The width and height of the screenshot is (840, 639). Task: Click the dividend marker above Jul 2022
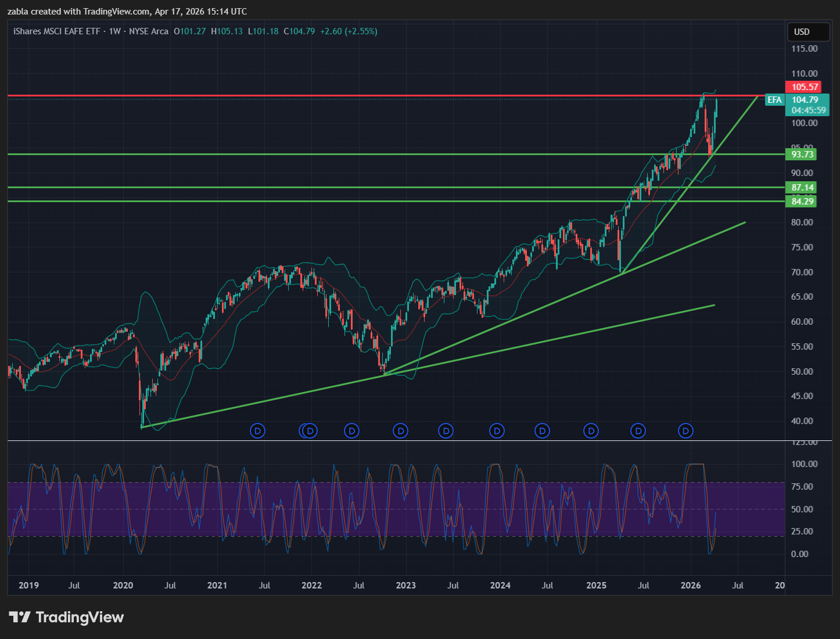(351, 431)
